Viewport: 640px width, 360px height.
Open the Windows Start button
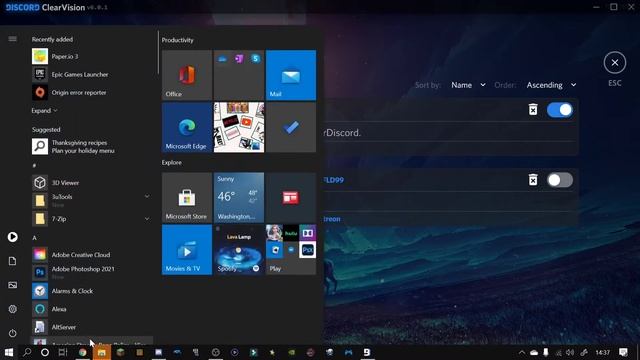9,352
